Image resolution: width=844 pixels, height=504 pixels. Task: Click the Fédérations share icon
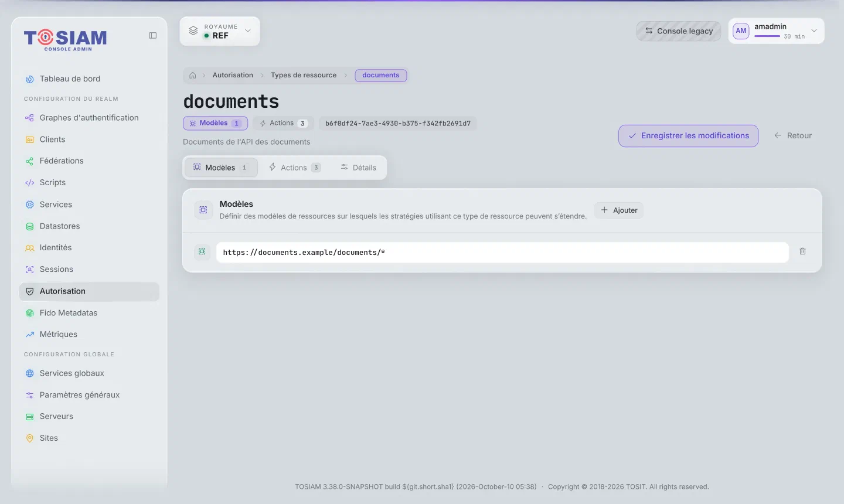click(x=29, y=161)
